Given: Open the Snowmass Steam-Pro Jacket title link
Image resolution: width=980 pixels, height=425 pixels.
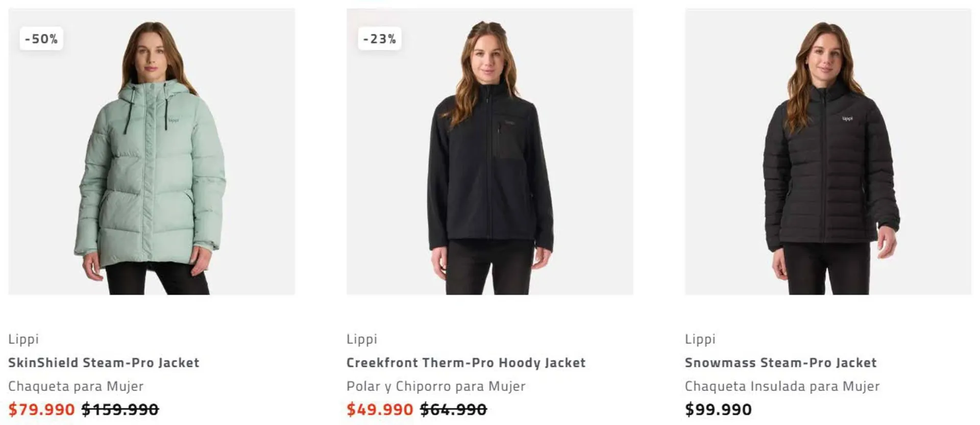Looking at the screenshot, I should pyautogui.click(x=781, y=363).
